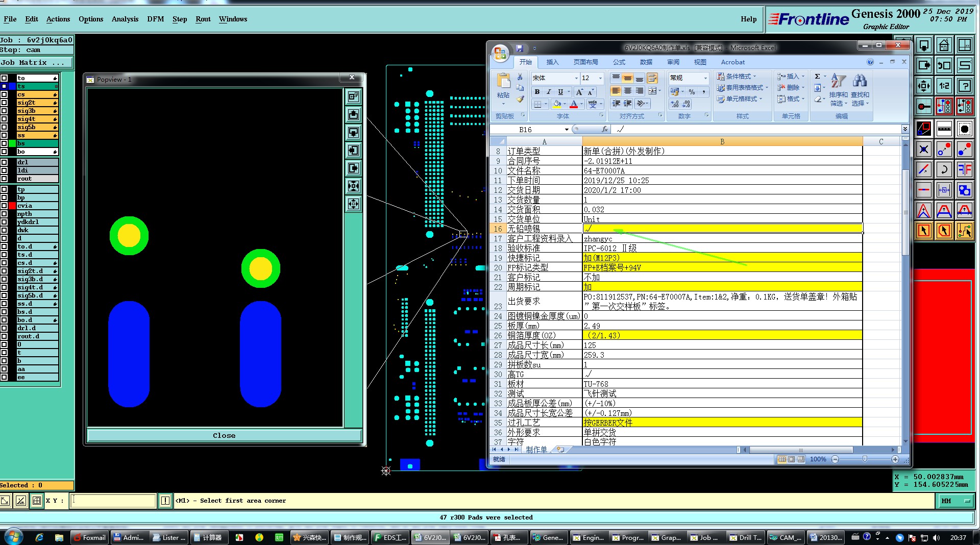Click the blue color swatch of layer 'ts'
The height and width of the screenshot is (545, 980).
click(12, 86)
